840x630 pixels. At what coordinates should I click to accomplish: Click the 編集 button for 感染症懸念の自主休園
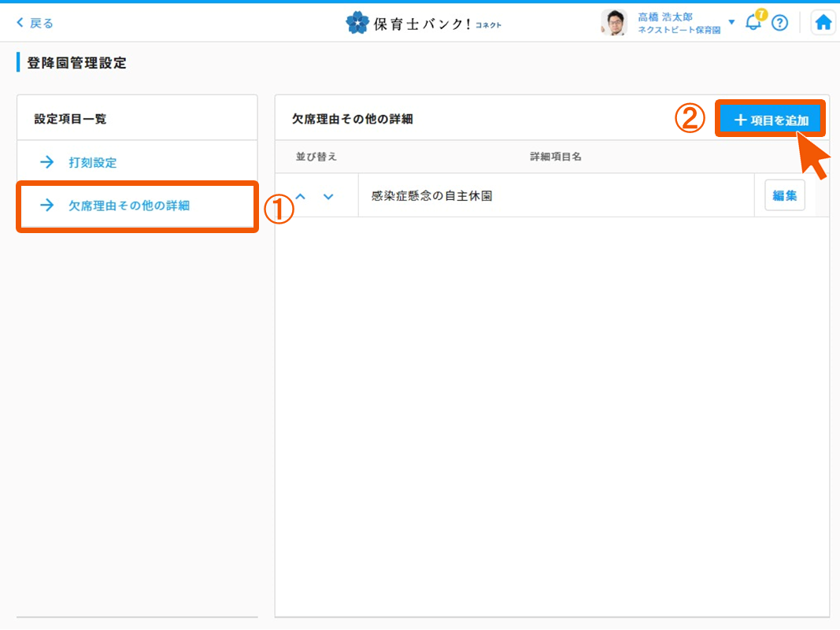784,195
